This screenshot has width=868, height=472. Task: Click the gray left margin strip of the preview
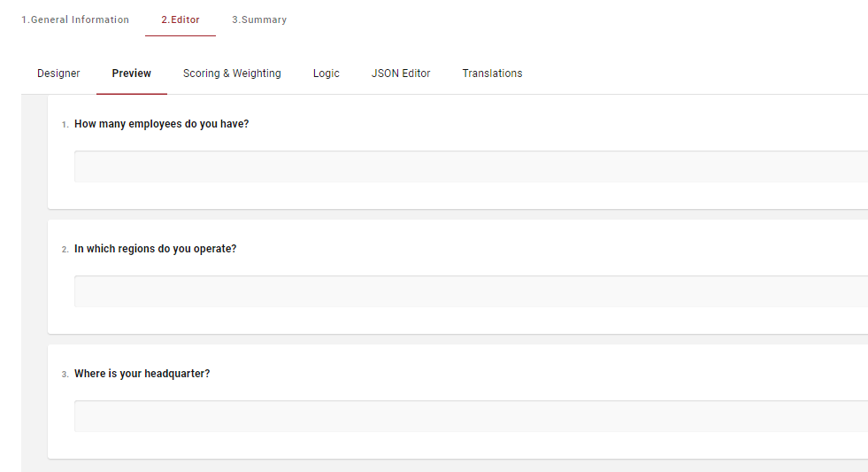point(34,283)
